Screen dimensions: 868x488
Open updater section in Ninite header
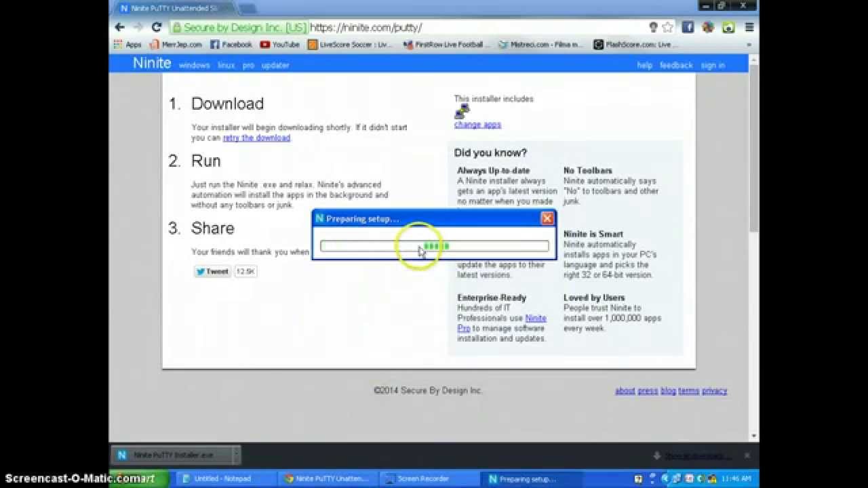(x=275, y=66)
